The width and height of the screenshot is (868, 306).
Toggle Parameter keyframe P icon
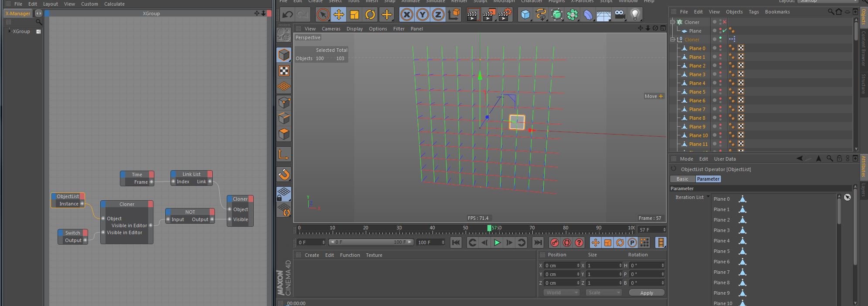(632, 242)
